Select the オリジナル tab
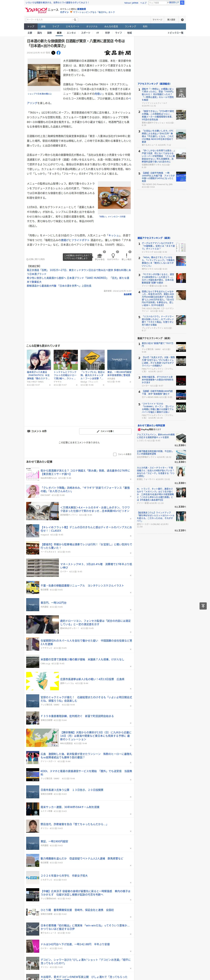The height and width of the screenshot is (980, 210). click(x=92, y=27)
